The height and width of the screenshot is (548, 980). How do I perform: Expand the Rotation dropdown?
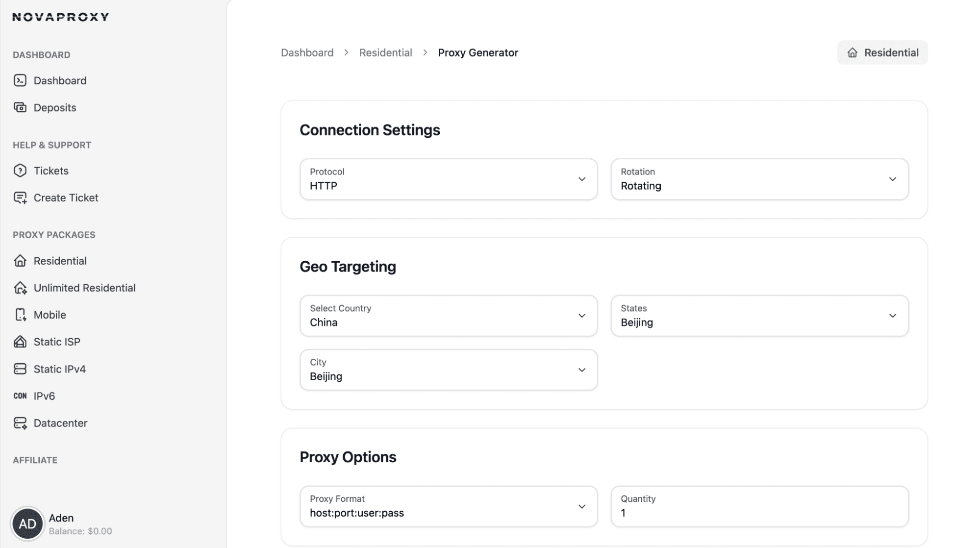pos(759,179)
